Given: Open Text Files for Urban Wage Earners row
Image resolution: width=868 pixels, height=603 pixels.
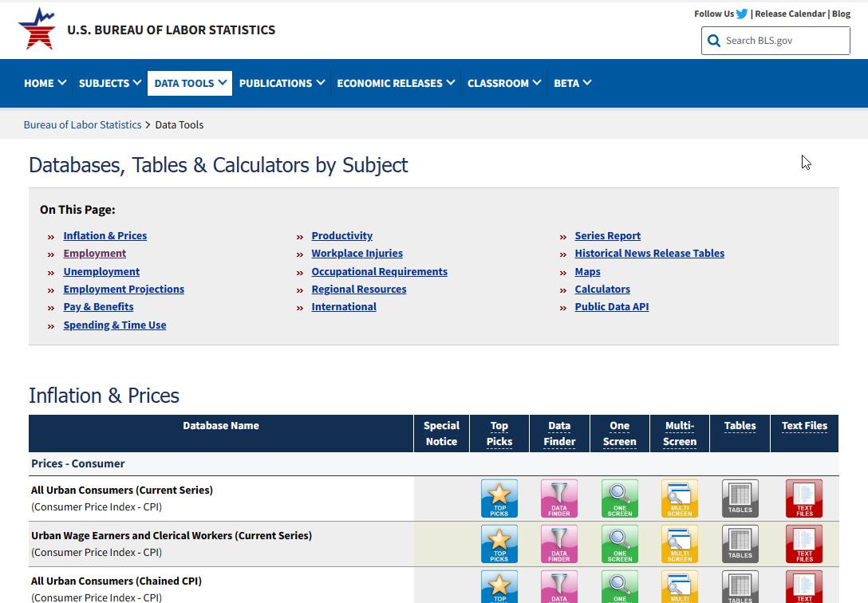Looking at the screenshot, I should click(x=804, y=544).
